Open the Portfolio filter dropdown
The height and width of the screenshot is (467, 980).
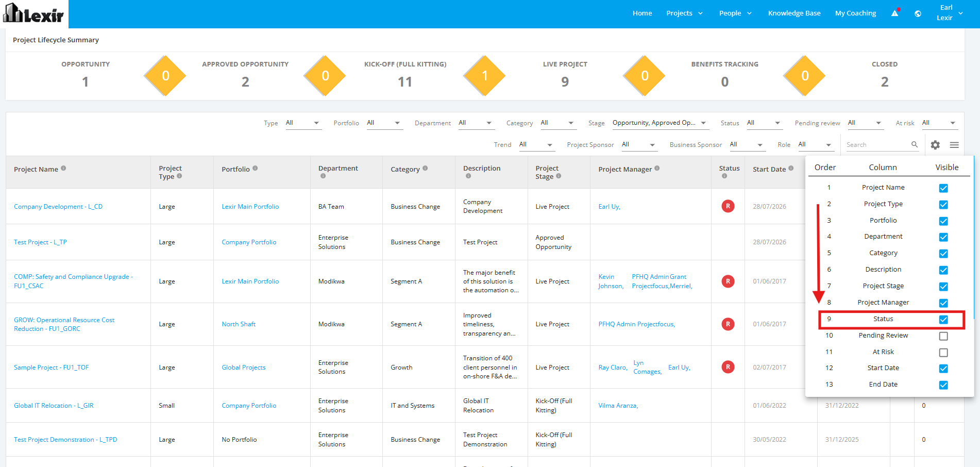[x=385, y=123]
